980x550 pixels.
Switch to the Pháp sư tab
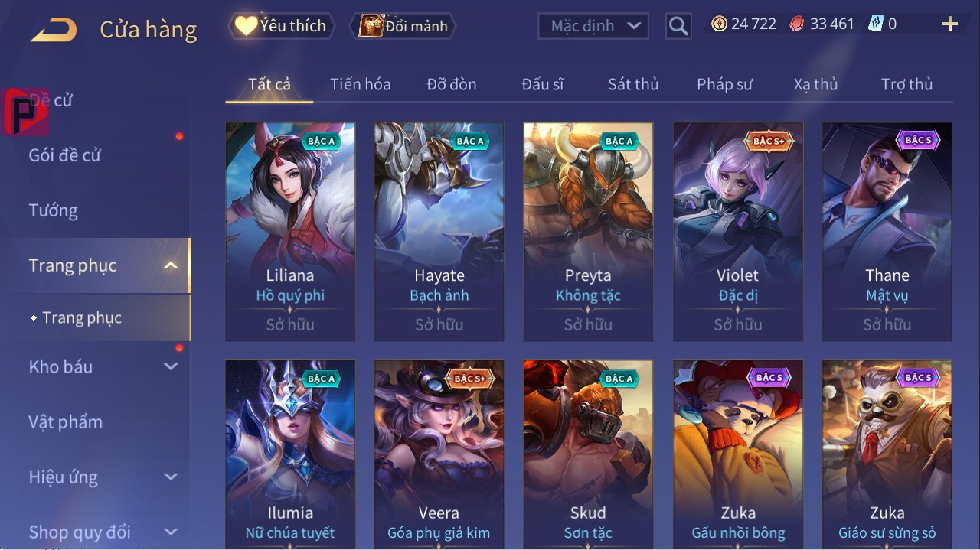click(724, 84)
